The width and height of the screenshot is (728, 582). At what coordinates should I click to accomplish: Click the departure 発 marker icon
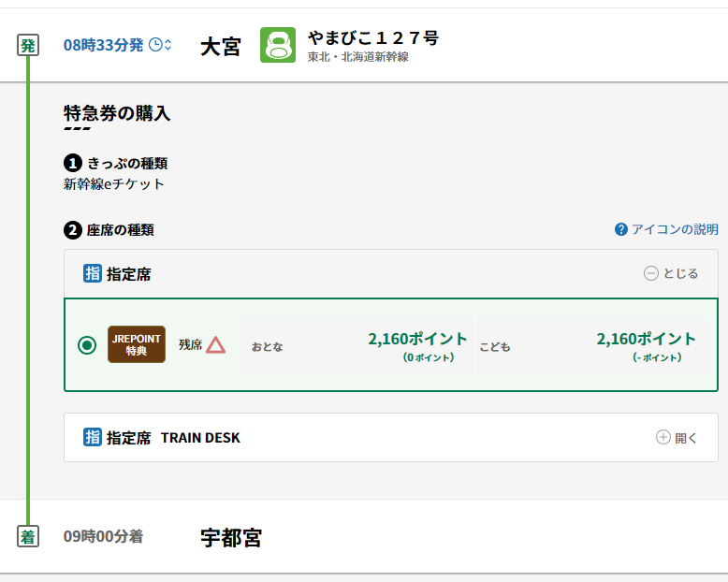(x=28, y=45)
